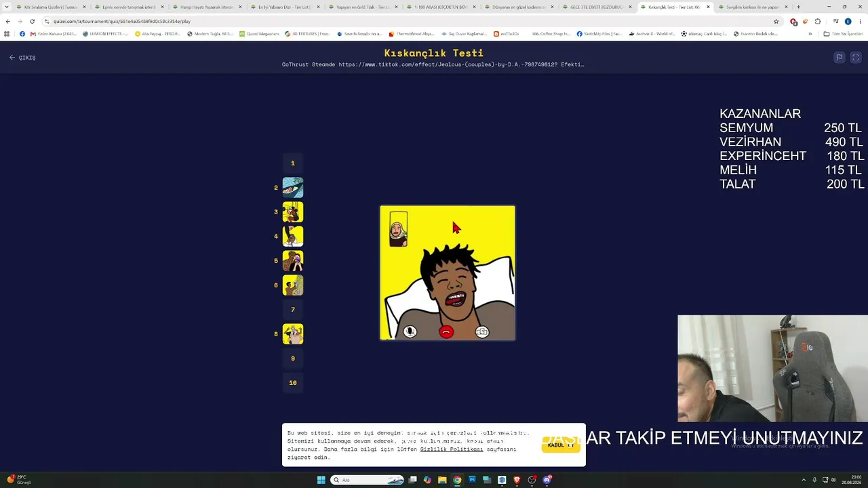Close the Kıskançlık Testi tab
Screen dimensions: 868x488
709,7
